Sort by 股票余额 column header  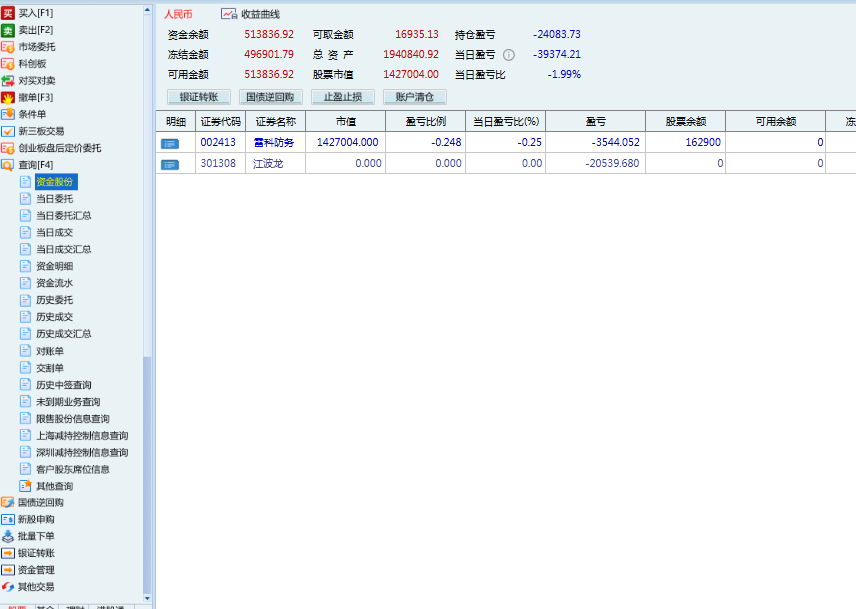(686, 121)
